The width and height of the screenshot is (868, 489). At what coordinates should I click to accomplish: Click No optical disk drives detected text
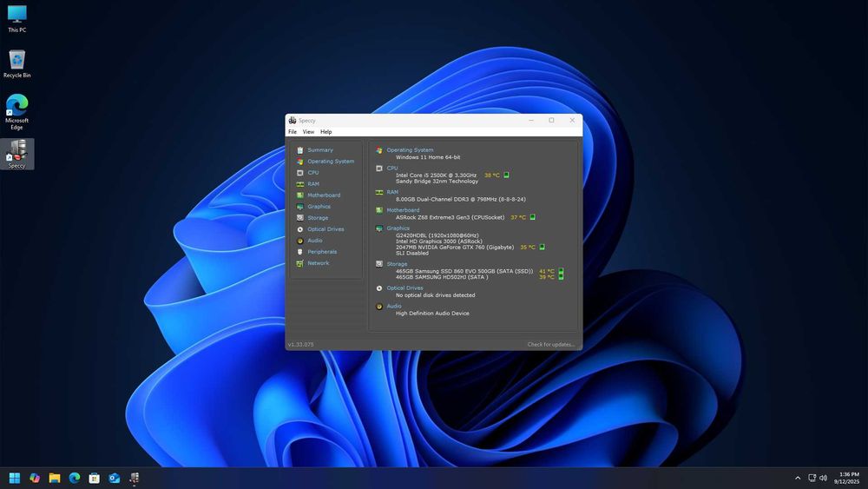(x=435, y=295)
